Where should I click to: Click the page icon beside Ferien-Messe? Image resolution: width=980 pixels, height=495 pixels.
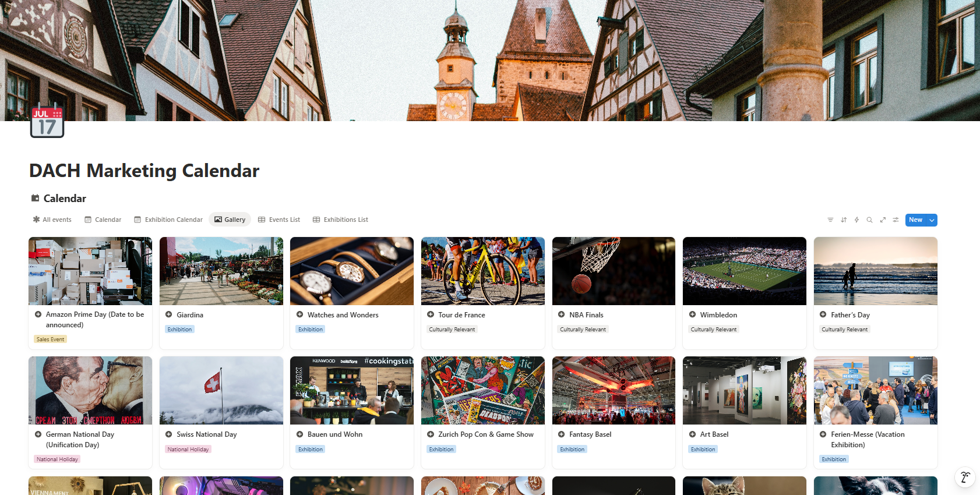pyautogui.click(x=823, y=434)
